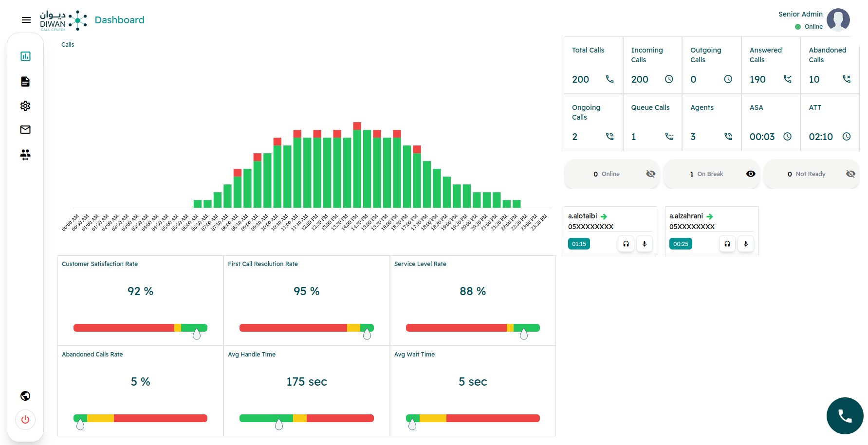Toggle visibility of Online agents
The height and width of the screenshot is (445, 868).
coord(650,174)
